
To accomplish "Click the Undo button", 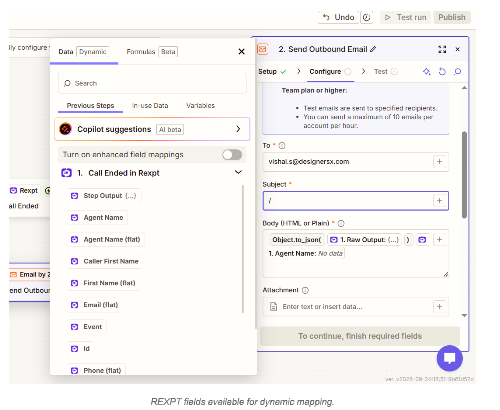I will click(338, 17).
